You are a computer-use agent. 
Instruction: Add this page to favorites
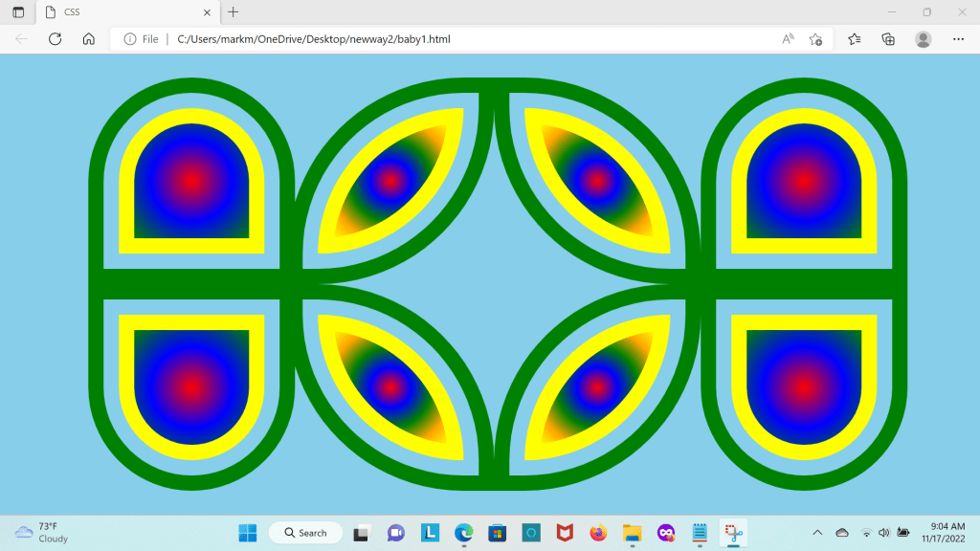pyautogui.click(x=815, y=39)
